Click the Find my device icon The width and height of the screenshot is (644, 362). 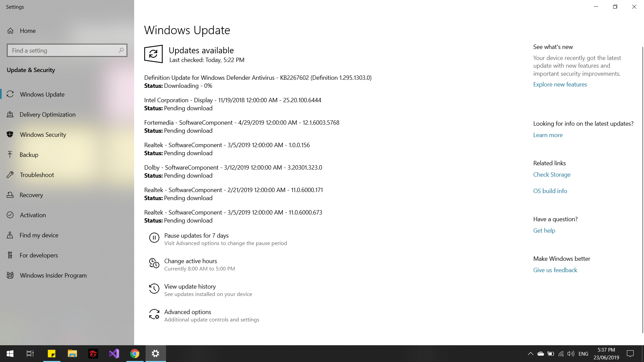[10, 235]
